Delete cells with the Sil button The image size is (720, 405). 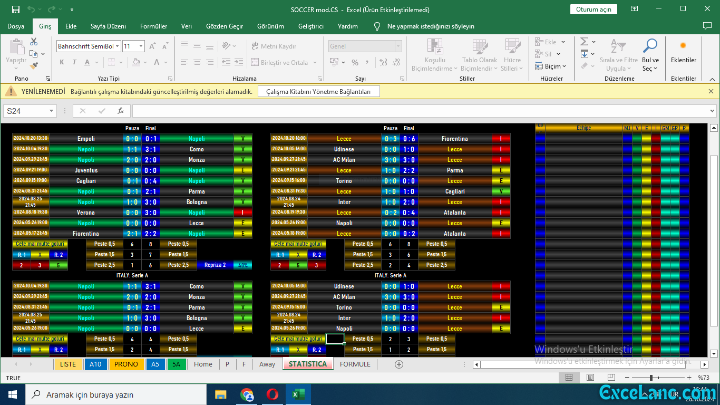543,54
